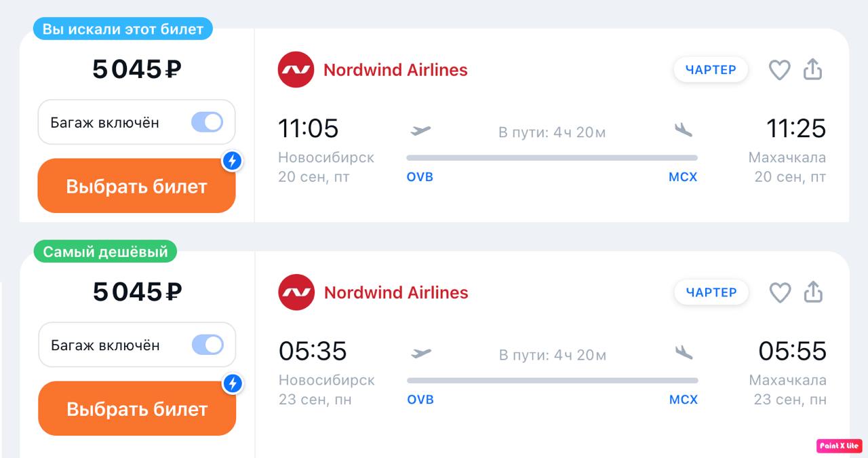Click 'Вы искали этот билет' label

point(123,29)
